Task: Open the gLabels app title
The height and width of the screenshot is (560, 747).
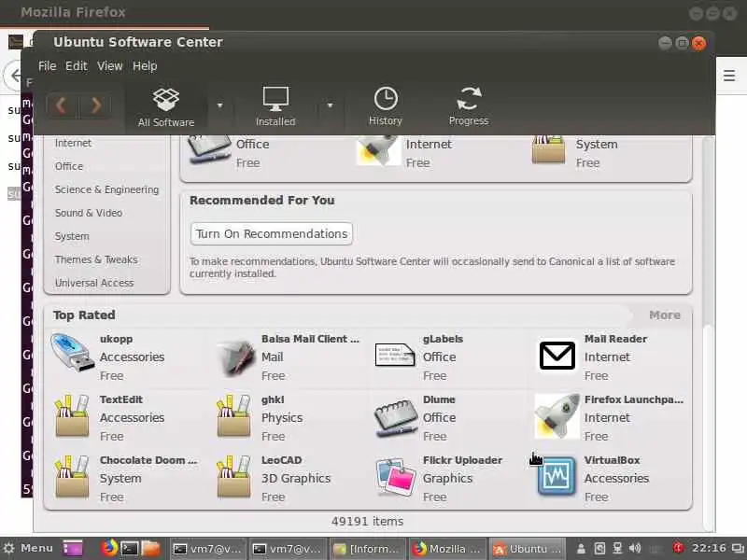Action: tap(443, 339)
